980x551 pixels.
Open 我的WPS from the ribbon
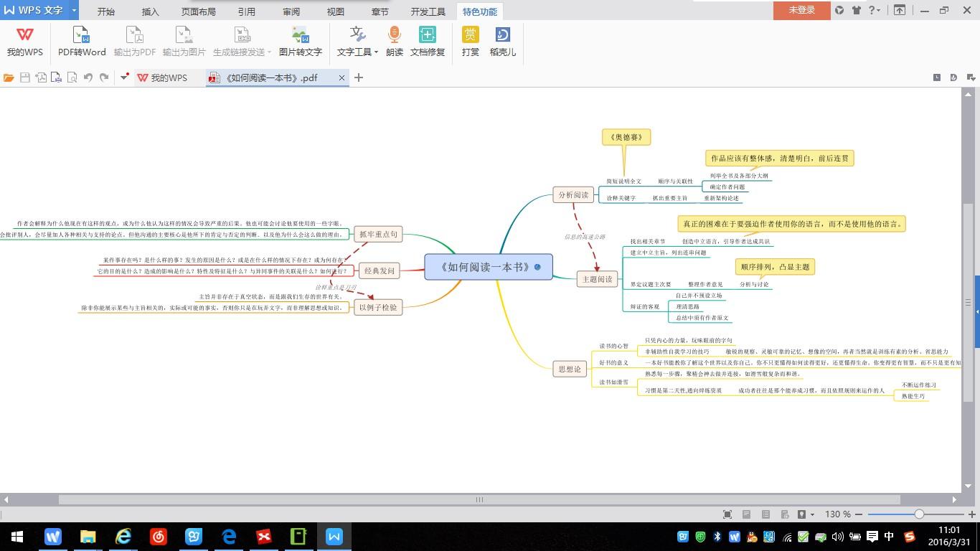(x=25, y=42)
